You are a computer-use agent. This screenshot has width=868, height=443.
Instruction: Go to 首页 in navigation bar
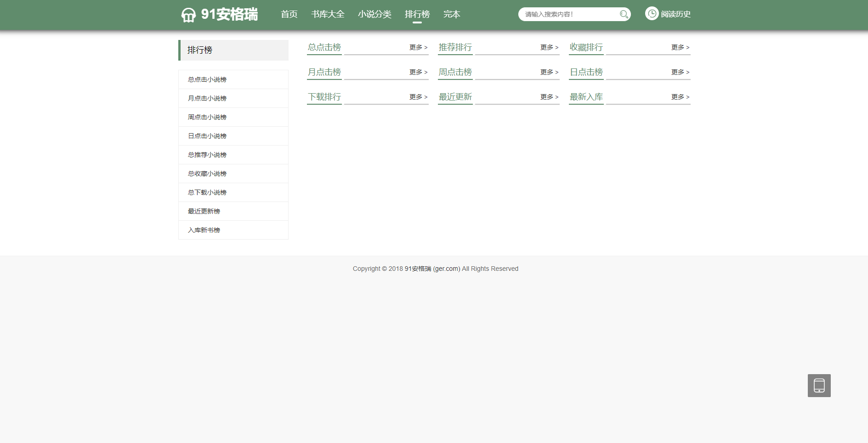point(289,14)
